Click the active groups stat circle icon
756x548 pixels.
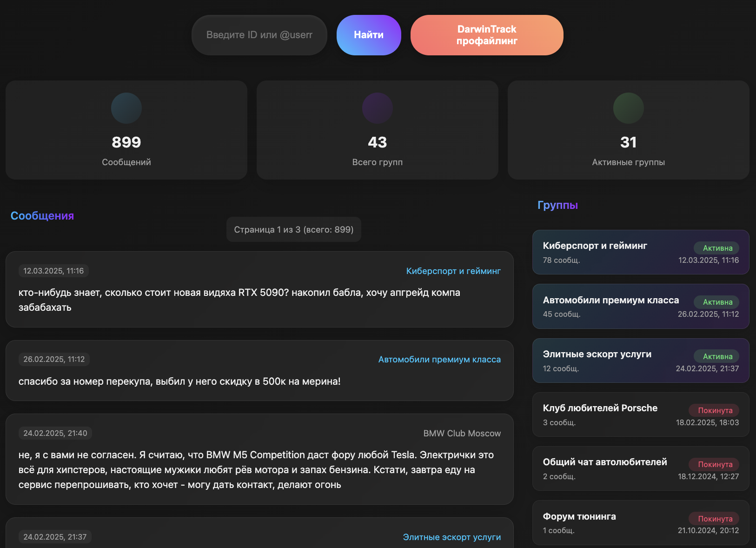coord(629,108)
